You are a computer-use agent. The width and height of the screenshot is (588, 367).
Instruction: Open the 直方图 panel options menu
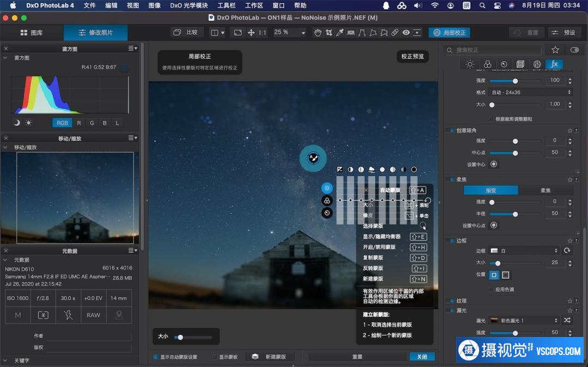point(132,48)
